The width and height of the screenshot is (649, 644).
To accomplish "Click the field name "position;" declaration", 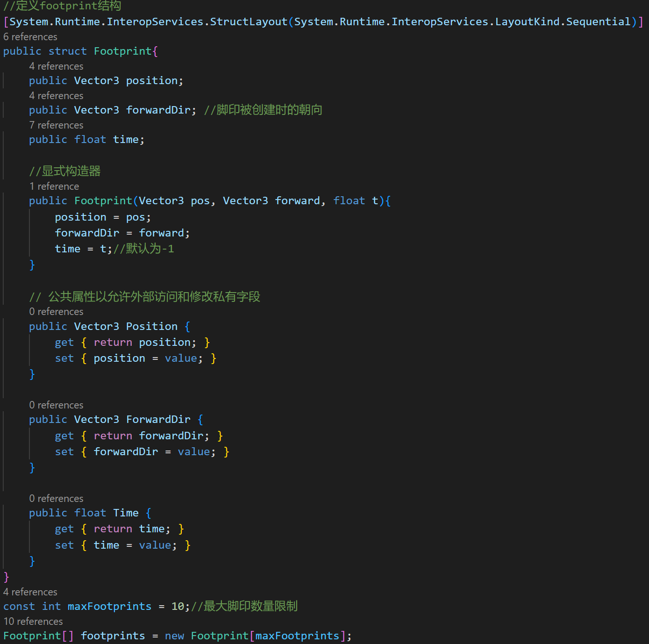I will (155, 80).
